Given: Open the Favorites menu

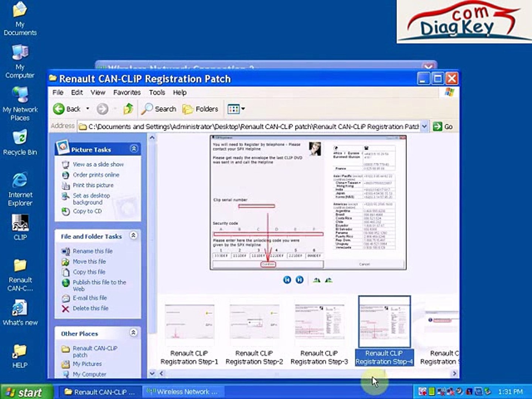Looking at the screenshot, I should 127,92.
